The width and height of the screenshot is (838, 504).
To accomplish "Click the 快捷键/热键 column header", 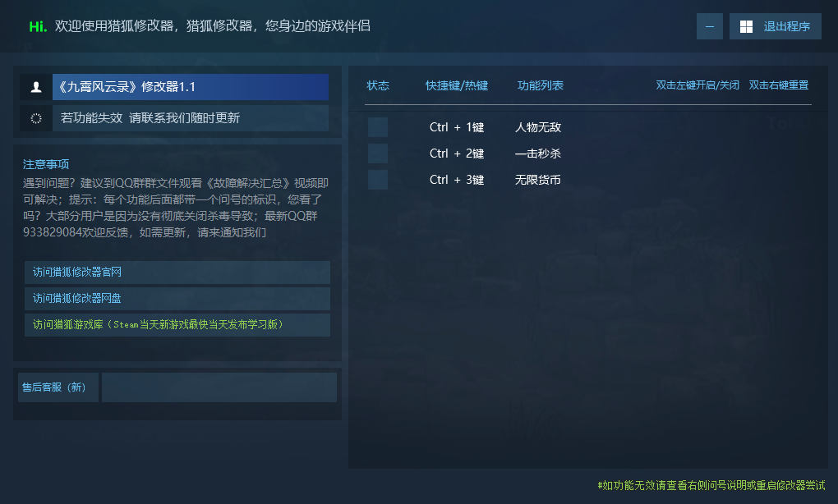I will coord(457,85).
